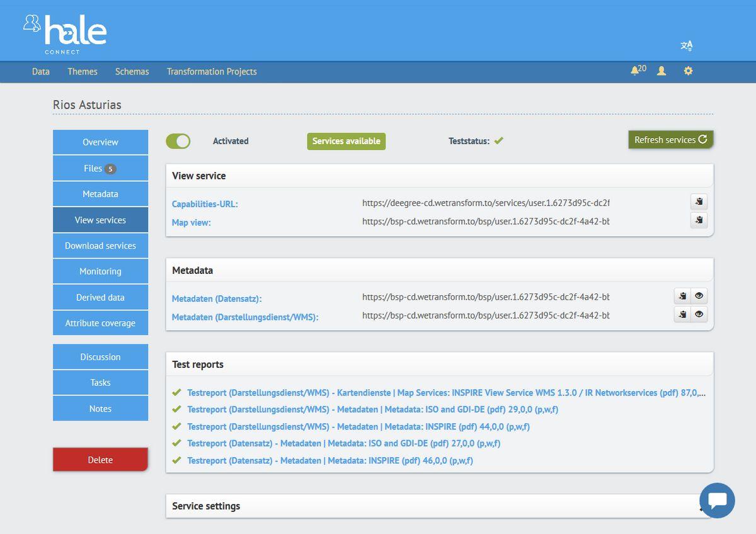The height and width of the screenshot is (534, 756).
Task: Copy the Capabilities-URL to clipboard
Action: [699, 202]
